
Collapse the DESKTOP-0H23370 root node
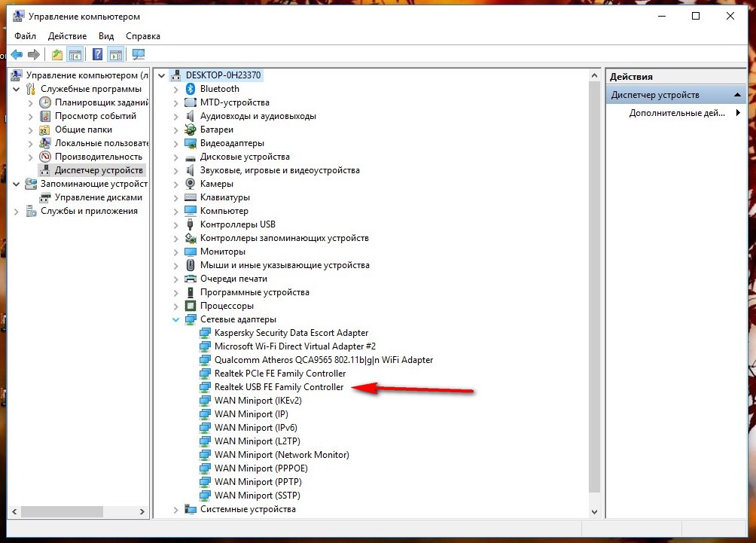162,75
